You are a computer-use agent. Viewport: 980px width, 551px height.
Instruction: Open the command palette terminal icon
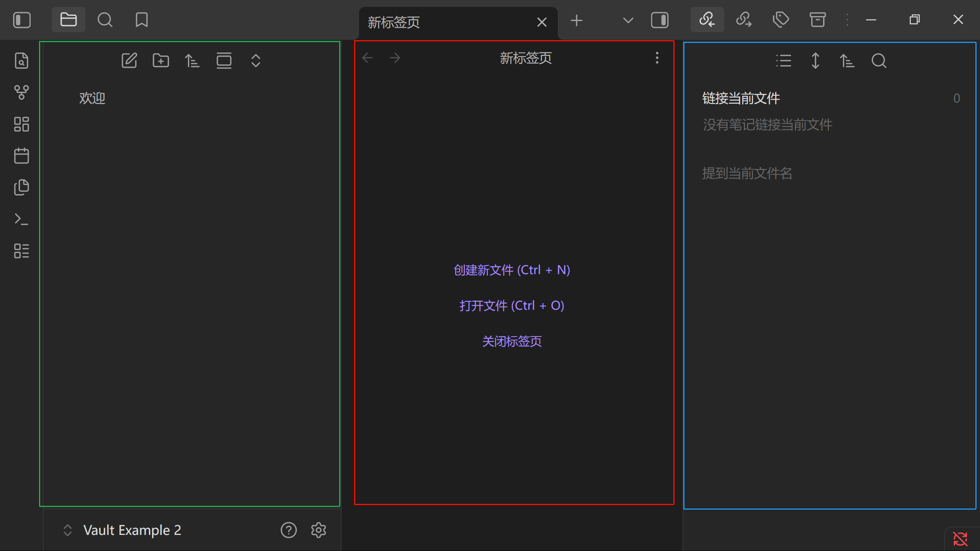(21, 219)
